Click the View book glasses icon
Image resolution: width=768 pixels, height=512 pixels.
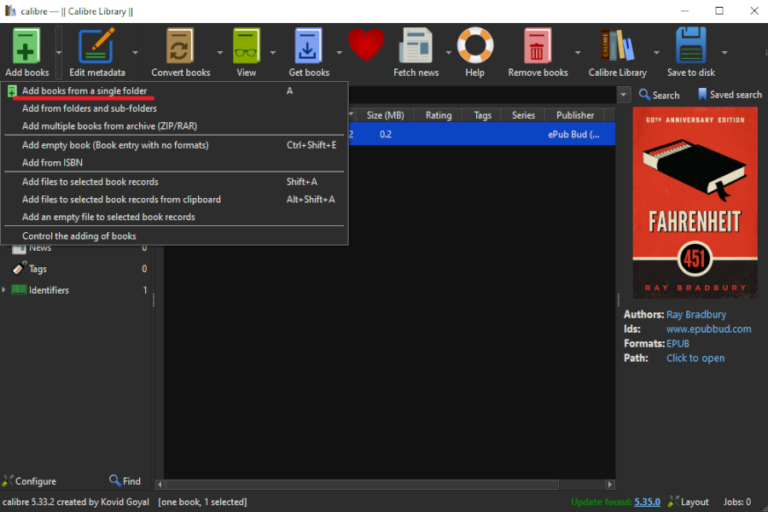click(246, 47)
